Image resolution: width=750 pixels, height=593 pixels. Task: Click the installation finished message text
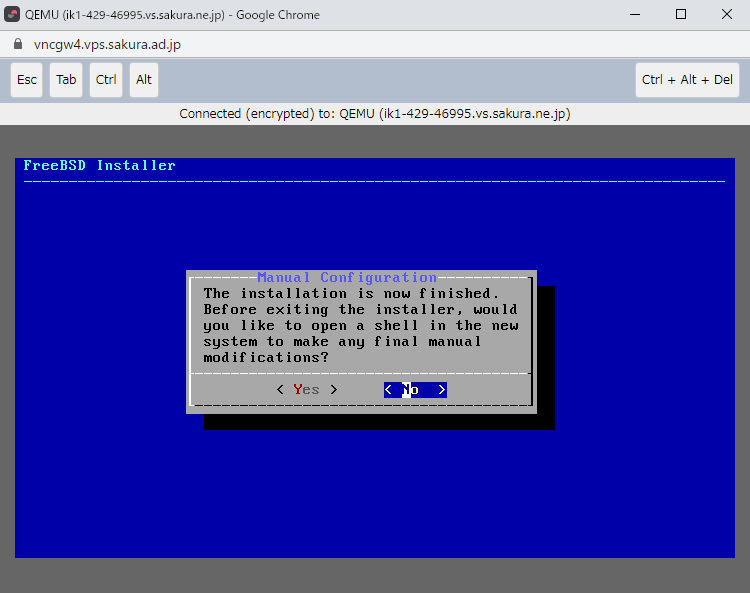tap(361, 325)
